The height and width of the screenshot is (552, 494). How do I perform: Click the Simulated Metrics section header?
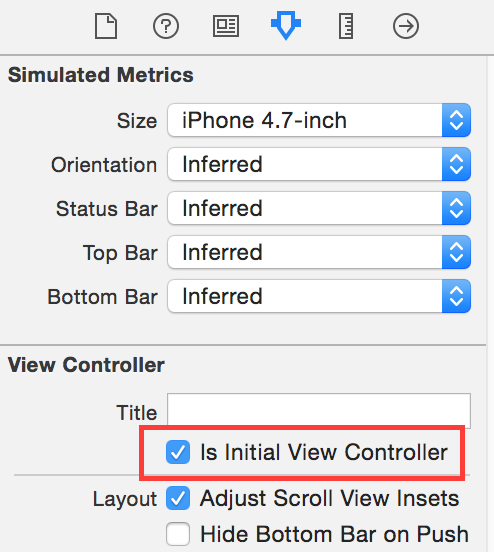tap(101, 75)
